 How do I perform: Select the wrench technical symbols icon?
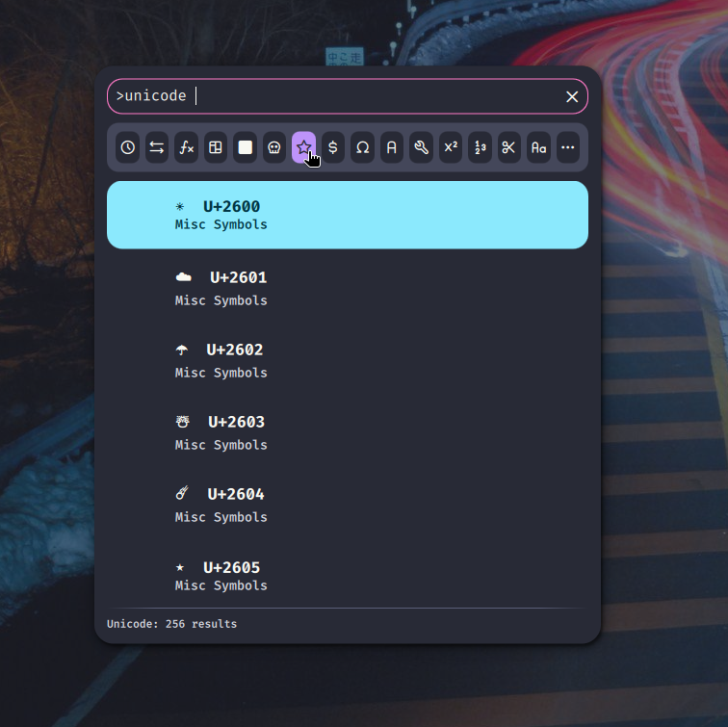pos(421,147)
